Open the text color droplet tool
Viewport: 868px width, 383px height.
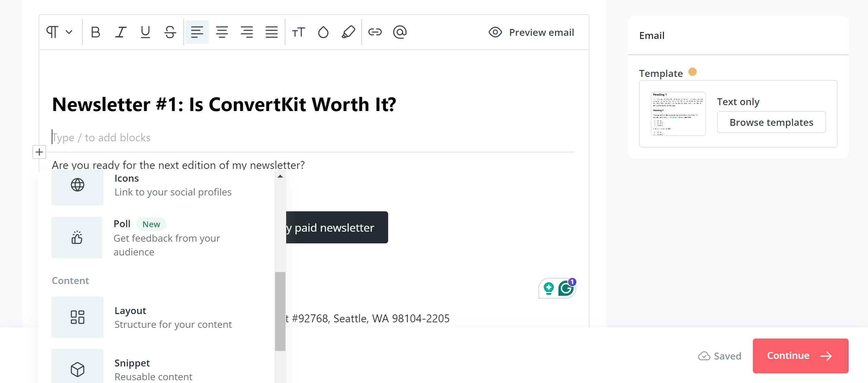point(323,32)
